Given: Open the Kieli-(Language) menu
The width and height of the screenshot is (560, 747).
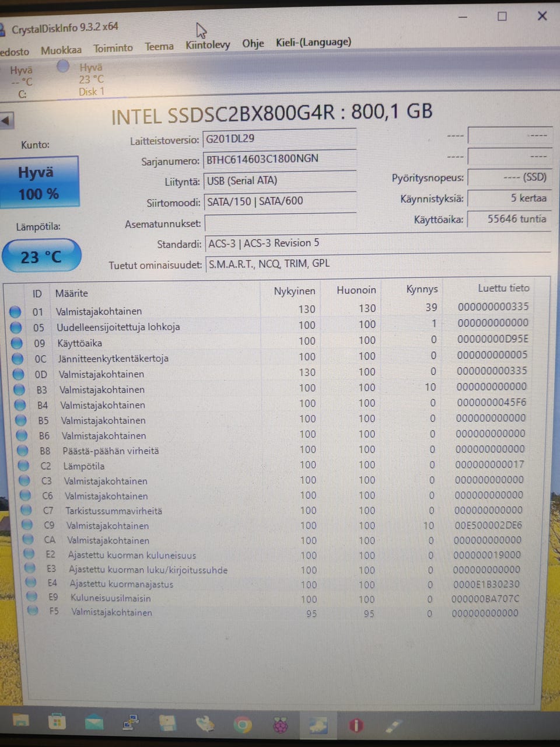Looking at the screenshot, I should [x=314, y=42].
